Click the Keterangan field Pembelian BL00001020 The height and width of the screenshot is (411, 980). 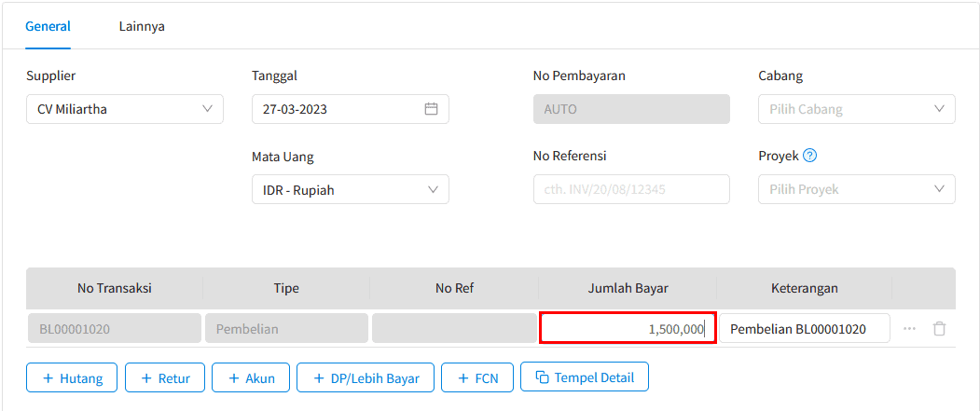[805, 329]
